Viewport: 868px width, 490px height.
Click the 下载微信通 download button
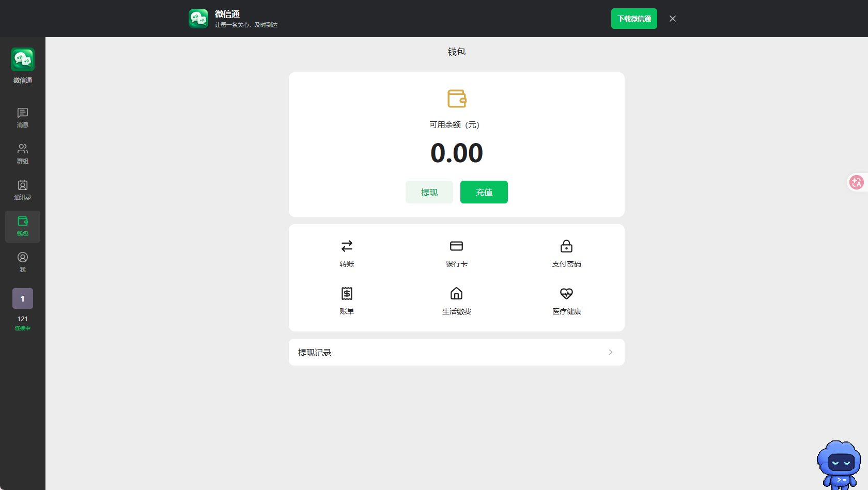[634, 19]
